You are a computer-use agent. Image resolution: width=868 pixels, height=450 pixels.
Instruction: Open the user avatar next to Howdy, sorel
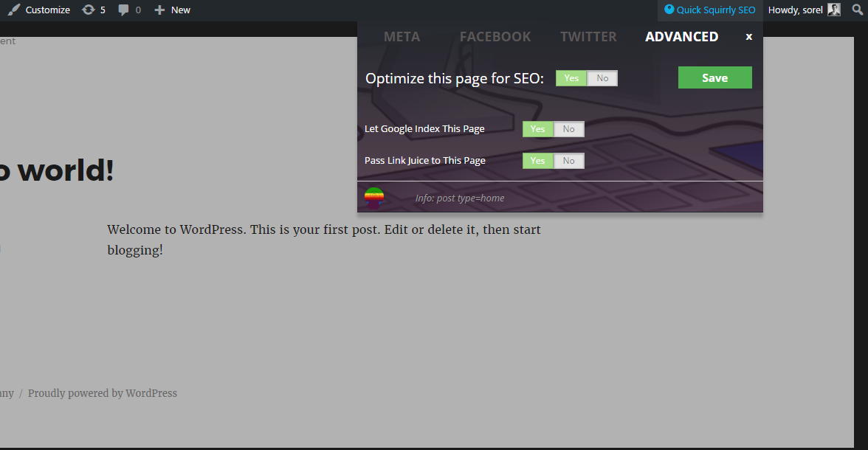[x=834, y=10]
